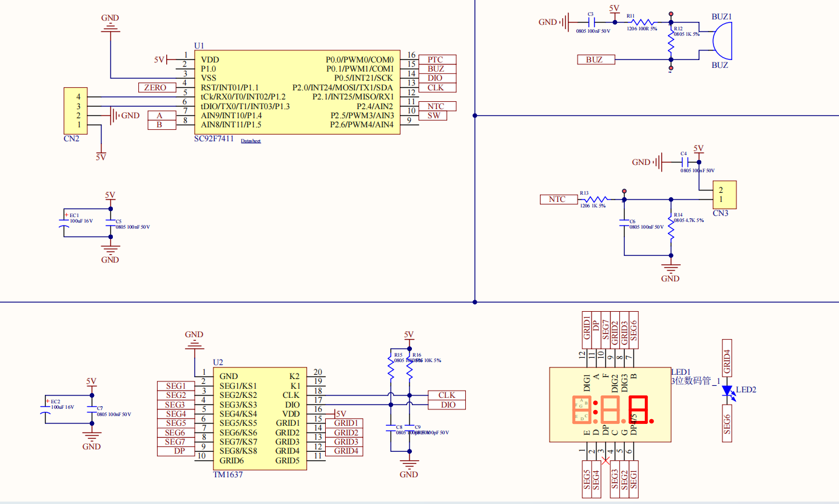Screen dimensions: 839x504
Task: Select capacitor C7 beside EC2
Action: (x=92, y=410)
